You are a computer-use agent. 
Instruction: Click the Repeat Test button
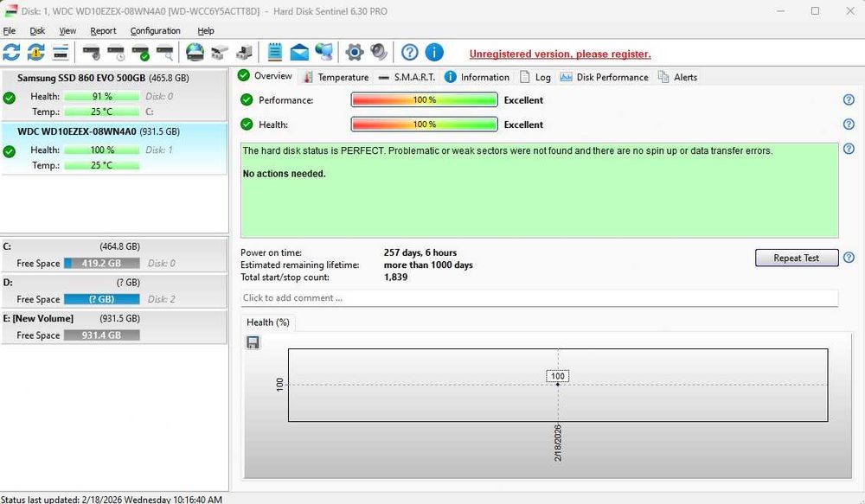tap(797, 258)
